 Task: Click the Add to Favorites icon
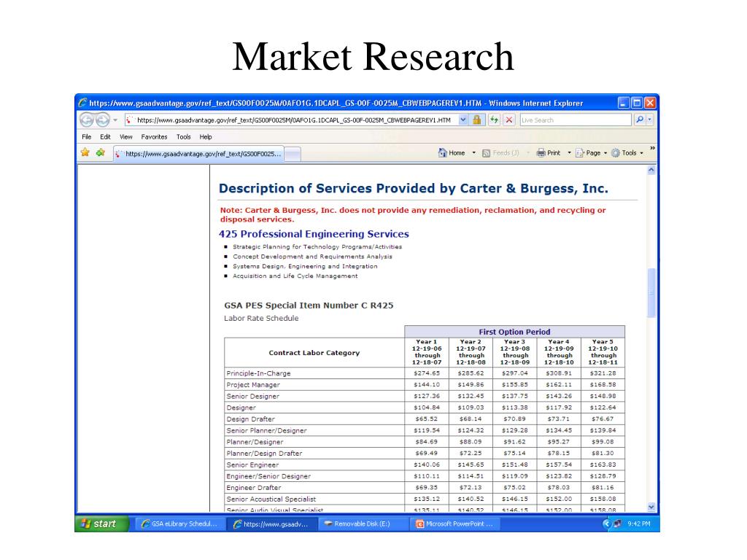[x=101, y=152]
